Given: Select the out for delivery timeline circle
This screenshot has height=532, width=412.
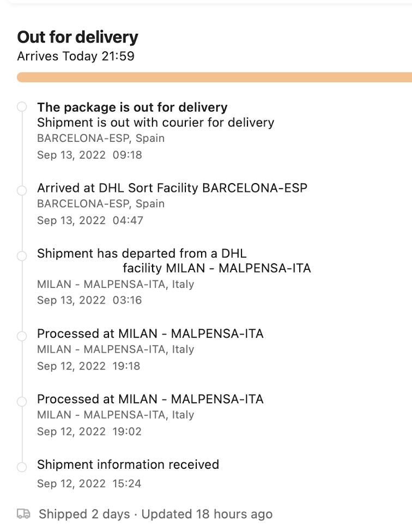Looking at the screenshot, I should click(22, 107).
